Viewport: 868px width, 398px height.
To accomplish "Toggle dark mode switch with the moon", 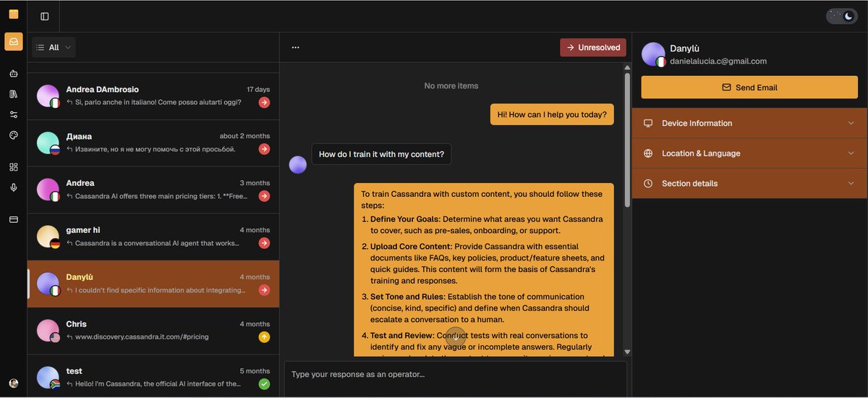I will [x=841, y=16].
